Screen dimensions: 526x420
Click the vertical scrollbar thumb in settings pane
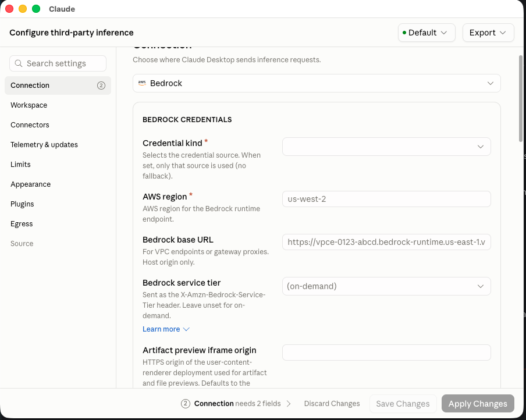pos(521,99)
